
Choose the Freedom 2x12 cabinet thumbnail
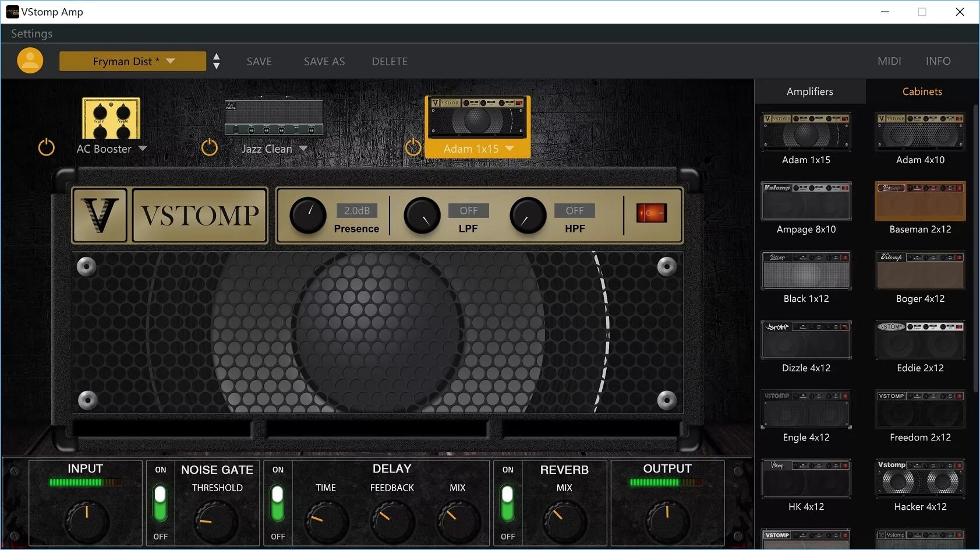point(920,409)
